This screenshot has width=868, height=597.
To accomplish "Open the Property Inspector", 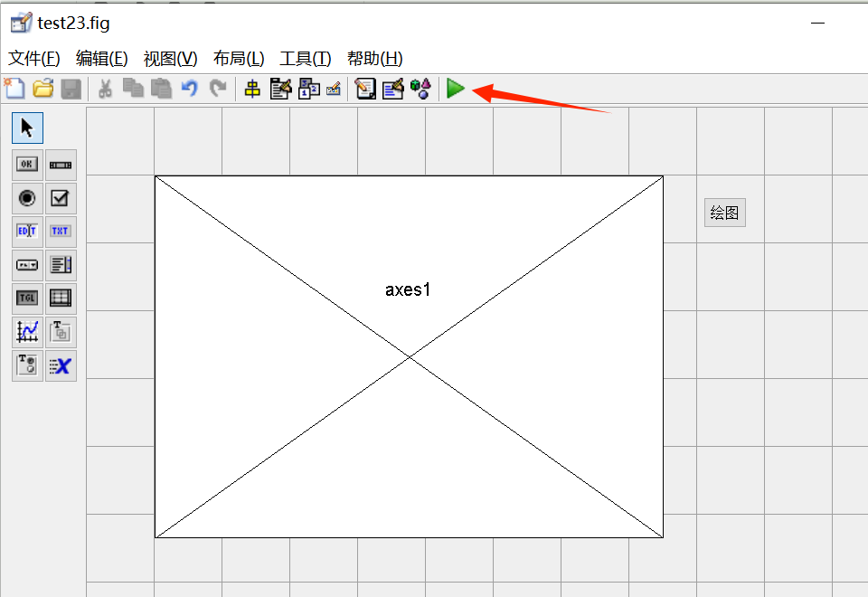I will pos(392,89).
